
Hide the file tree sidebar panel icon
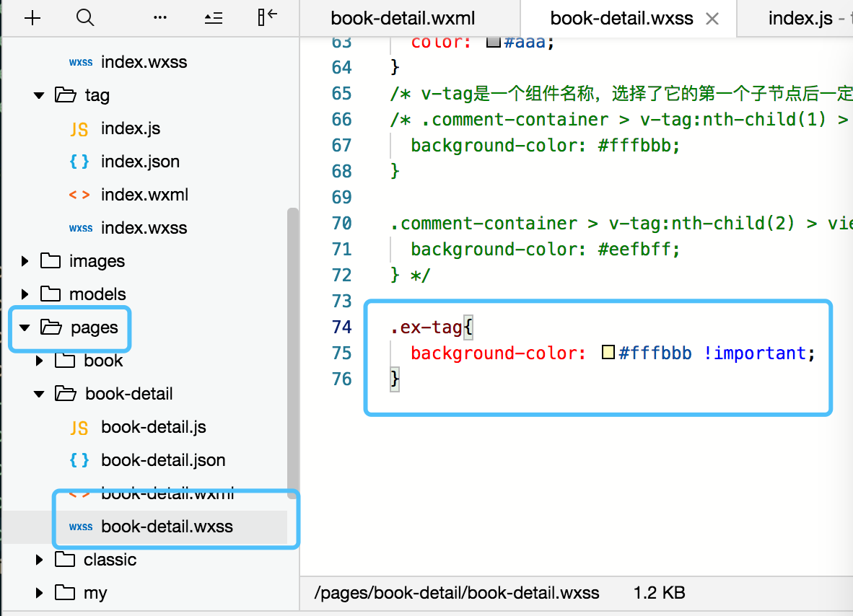tap(267, 17)
